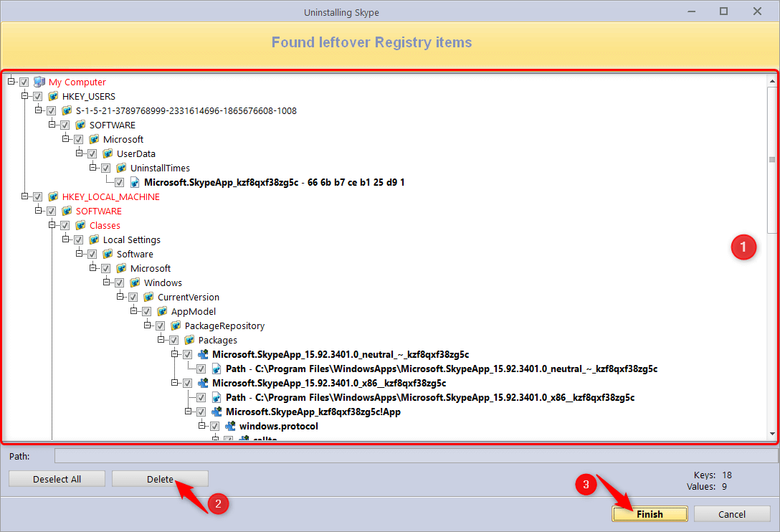
Task: Collapse the CurrentVersion tree node
Action: 120,297
